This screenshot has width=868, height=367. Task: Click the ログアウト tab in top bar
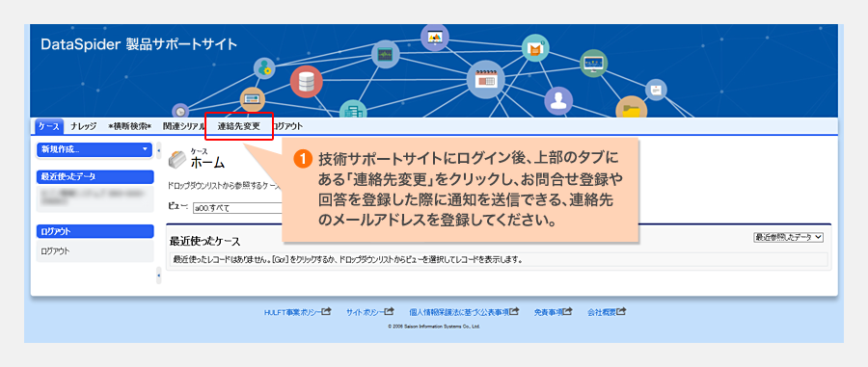(286, 126)
